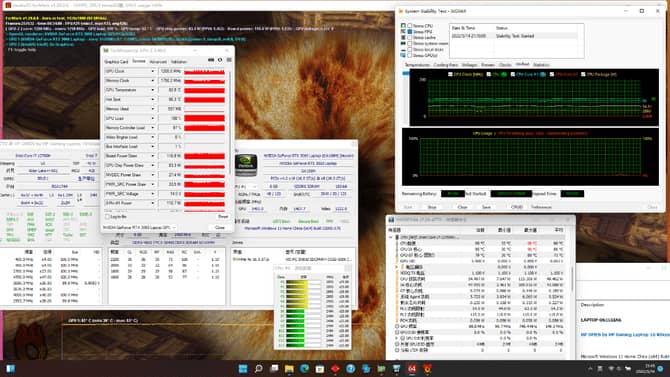The image size is (670, 377).
Task: Open the FurMark taskbar icon
Action: pyautogui.click(x=427, y=368)
